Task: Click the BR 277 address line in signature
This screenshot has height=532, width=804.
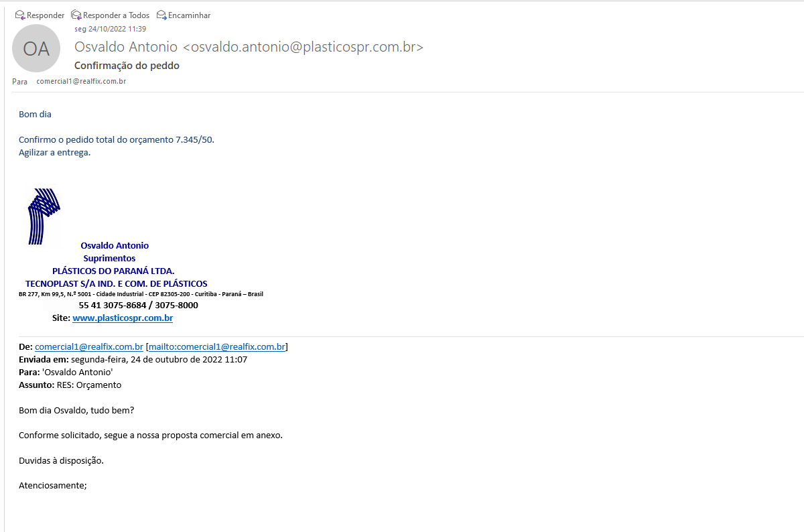Action: pos(141,294)
